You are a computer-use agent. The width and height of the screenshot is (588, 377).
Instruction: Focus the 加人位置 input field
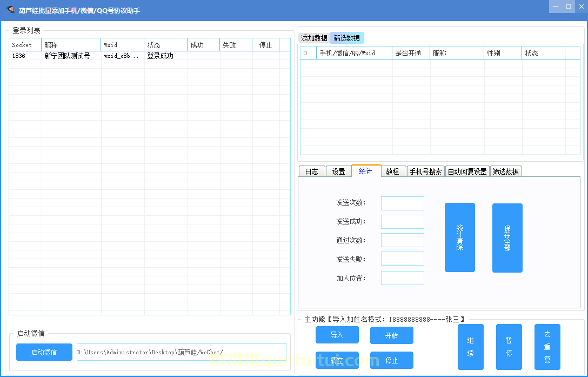pyautogui.click(x=403, y=278)
